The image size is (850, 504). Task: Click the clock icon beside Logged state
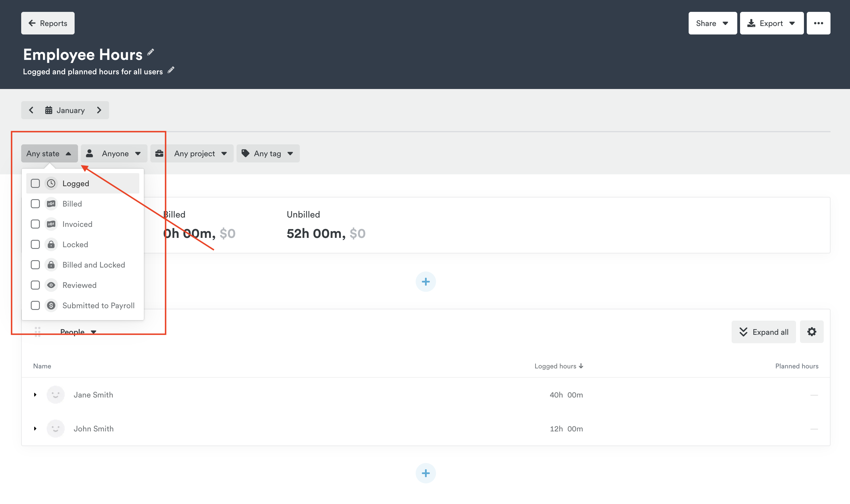click(51, 183)
